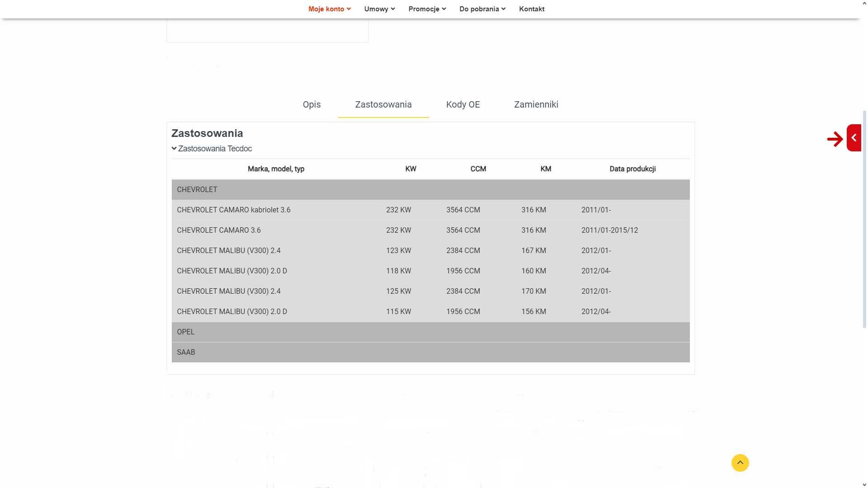Select the Zastosowania tab

coord(383,104)
